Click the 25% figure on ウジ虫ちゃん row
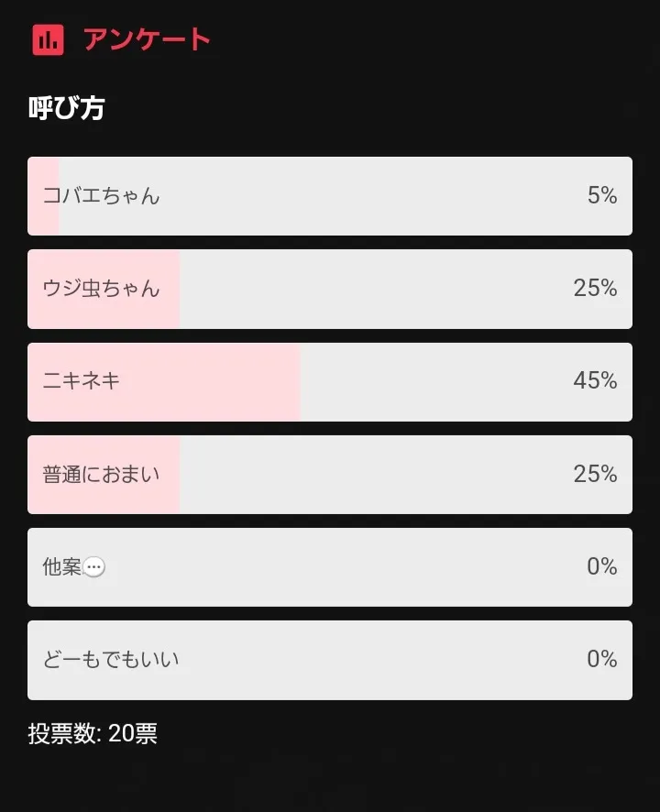 (595, 289)
